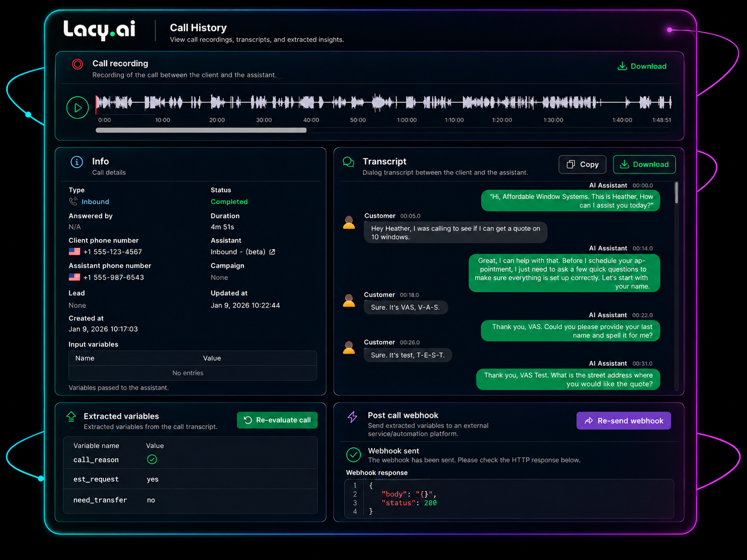Click the transcript scrollbar
747x560 pixels.
[676, 192]
